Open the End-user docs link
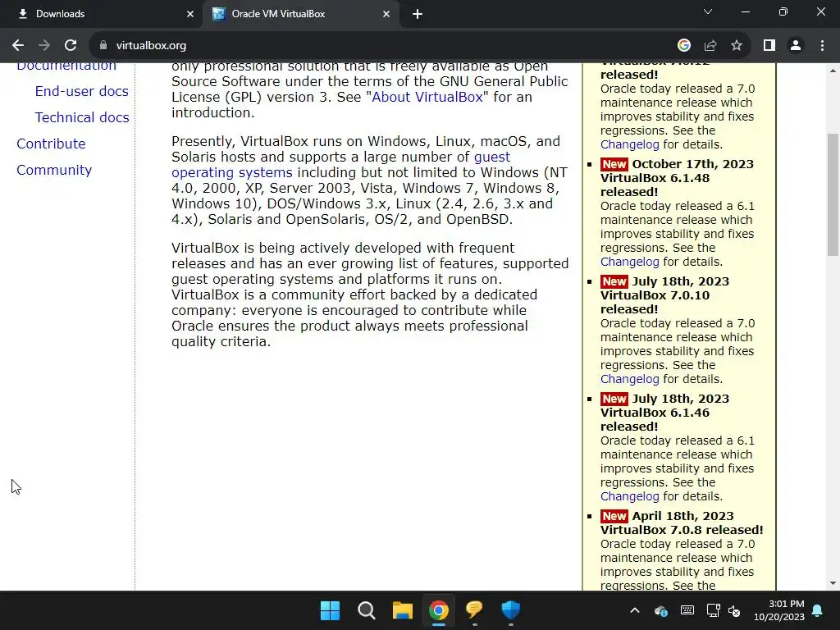The image size is (840, 630). (81, 91)
